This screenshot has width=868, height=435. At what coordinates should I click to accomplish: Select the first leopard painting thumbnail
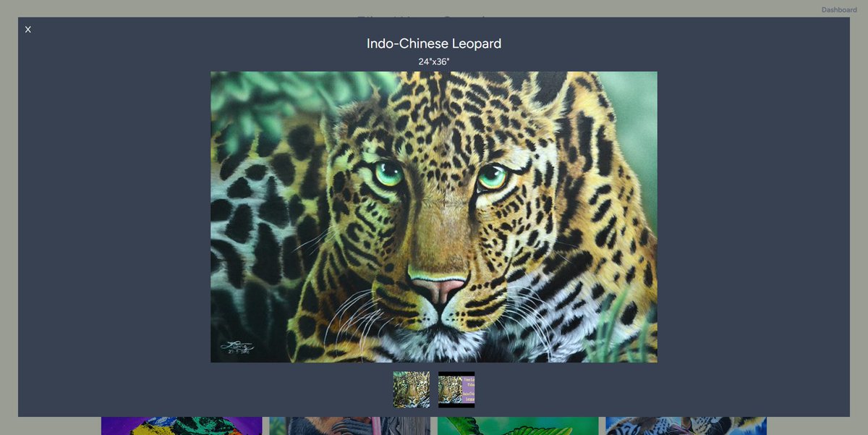click(412, 390)
